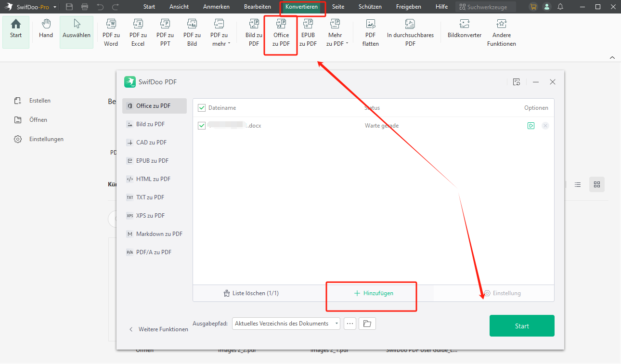The image size is (621, 364).
Task: Open the Hilfe menu tab
Action: click(x=441, y=7)
